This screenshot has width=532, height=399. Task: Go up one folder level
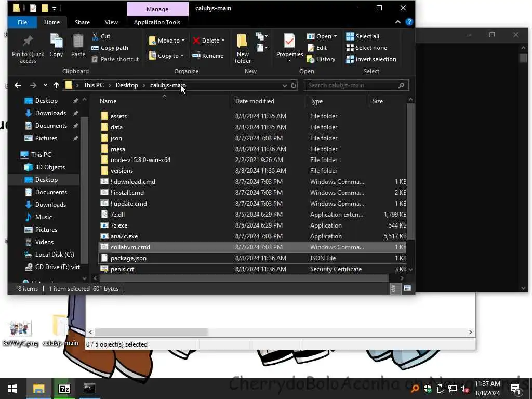pyautogui.click(x=56, y=85)
